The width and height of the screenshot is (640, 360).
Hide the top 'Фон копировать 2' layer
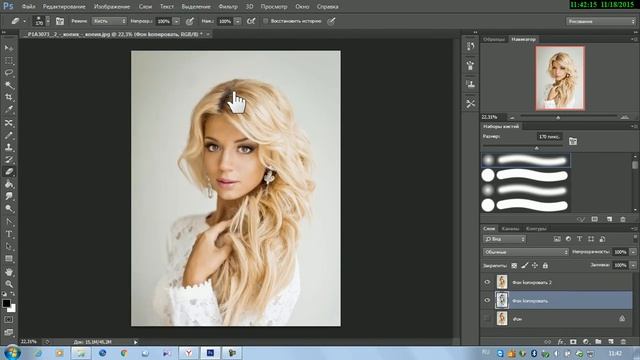487,282
